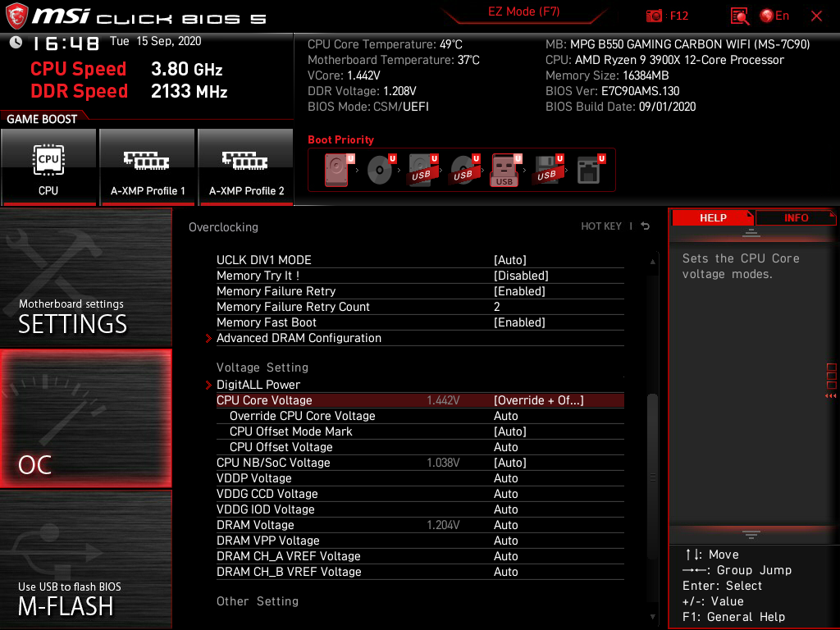Click the settings list scroll down arrow
The height and width of the screenshot is (630, 840).
point(652,617)
